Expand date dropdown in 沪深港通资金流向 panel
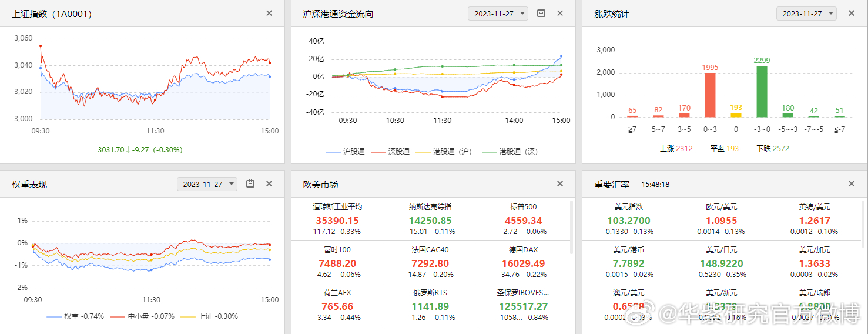 (x=498, y=14)
